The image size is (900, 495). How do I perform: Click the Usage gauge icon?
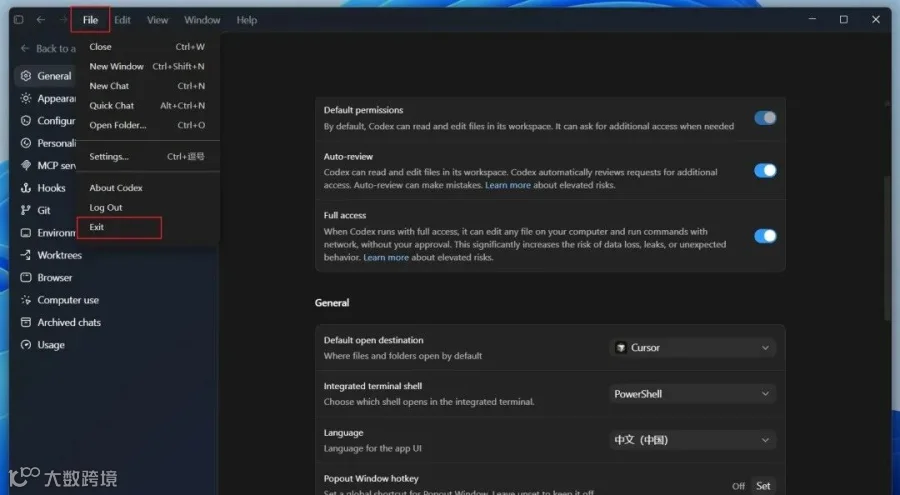pyautogui.click(x=26, y=345)
